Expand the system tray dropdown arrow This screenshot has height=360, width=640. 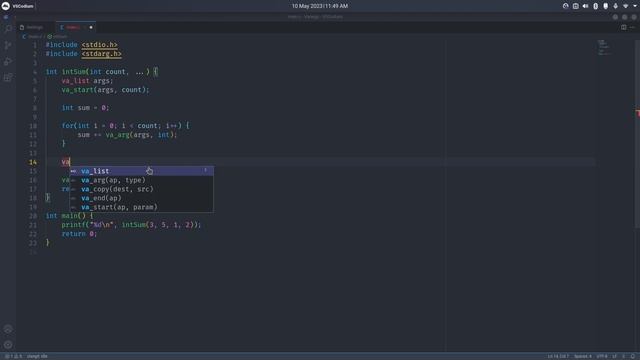(635, 6)
